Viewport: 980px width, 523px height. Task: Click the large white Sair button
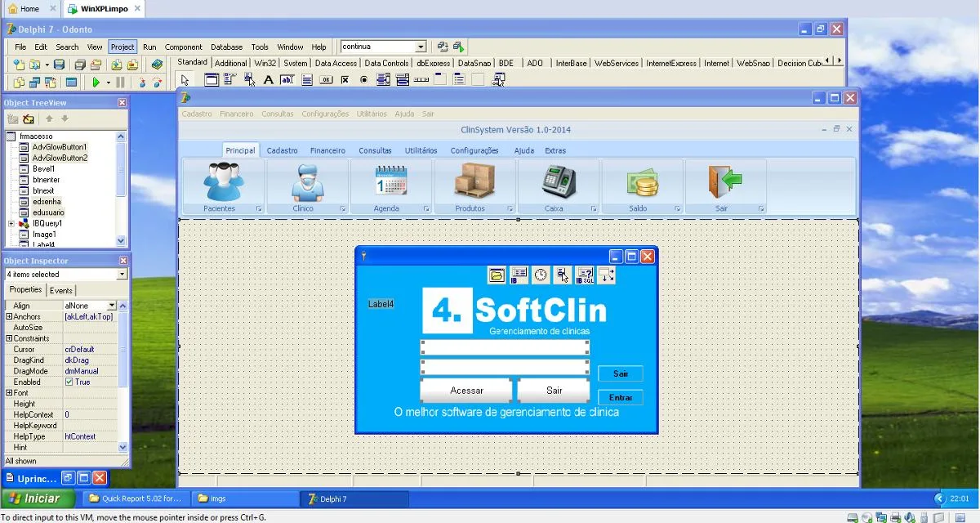(554, 391)
